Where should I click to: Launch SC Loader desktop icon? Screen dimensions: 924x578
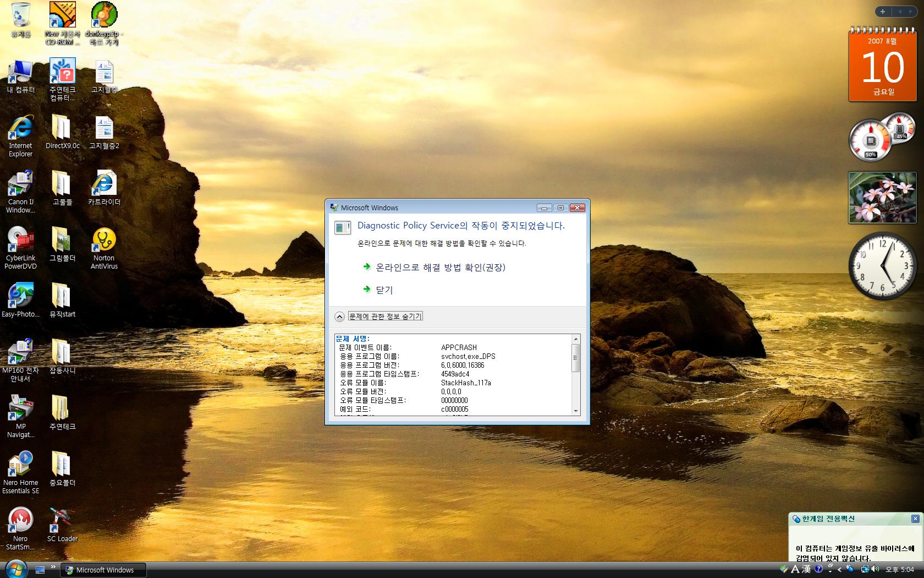[62, 525]
